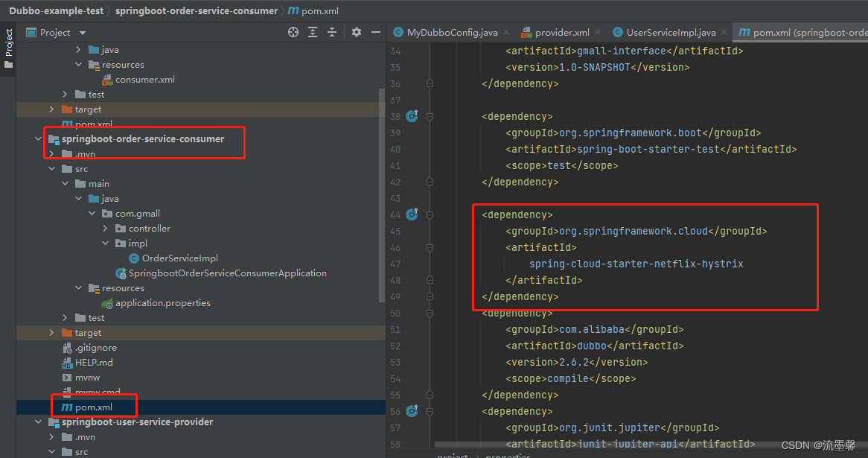Switch to provider.xml tab
Viewport: 868px width, 458px height.
coord(562,33)
